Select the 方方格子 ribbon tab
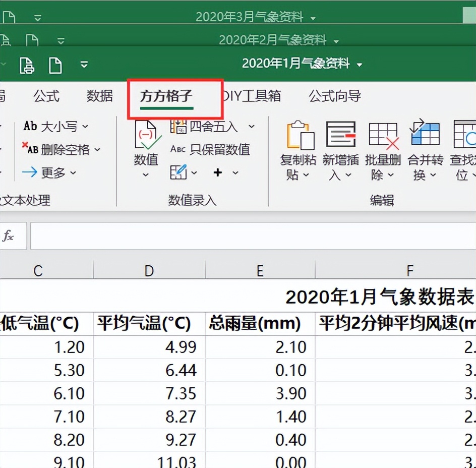476x468 pixels. pyautogui.click(x=165, y=96)
